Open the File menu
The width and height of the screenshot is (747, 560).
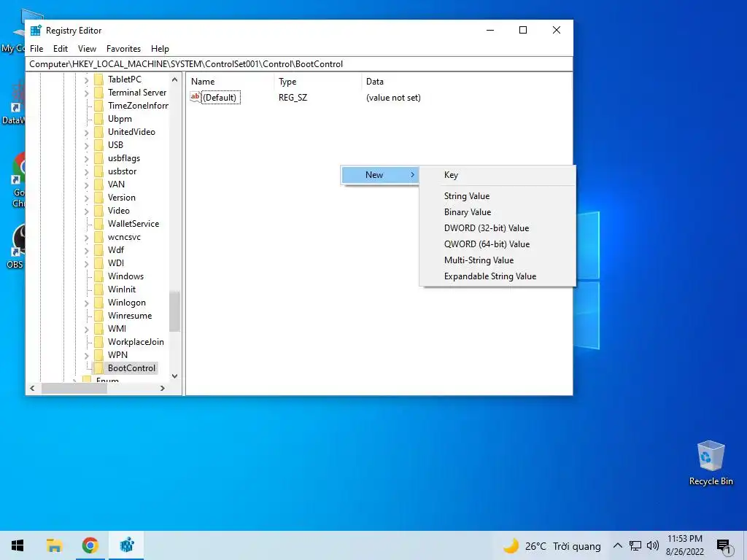tap(36, 49)
